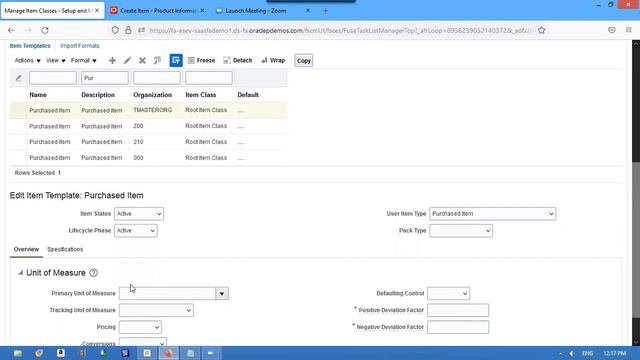This screenshot has width=640, height=360.
Task: Open the File Explorer taskbar icon
Action: click(18, 353)
